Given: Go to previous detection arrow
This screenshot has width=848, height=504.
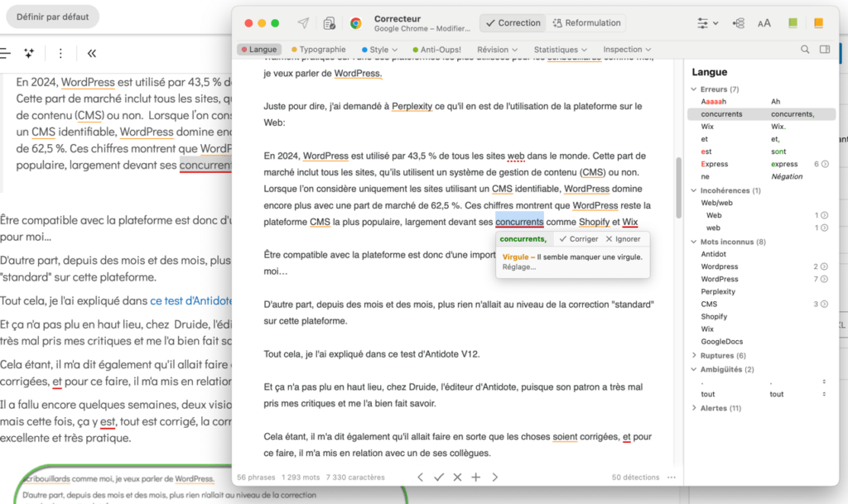Looking at the screenshot, I should pos(420,477).
